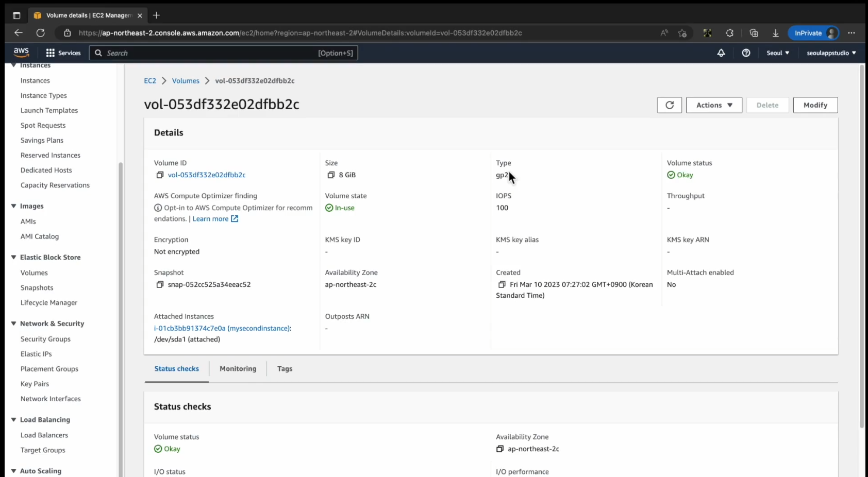
Task: Switch to the Tags tab
Action: click(x=285, y=369)
